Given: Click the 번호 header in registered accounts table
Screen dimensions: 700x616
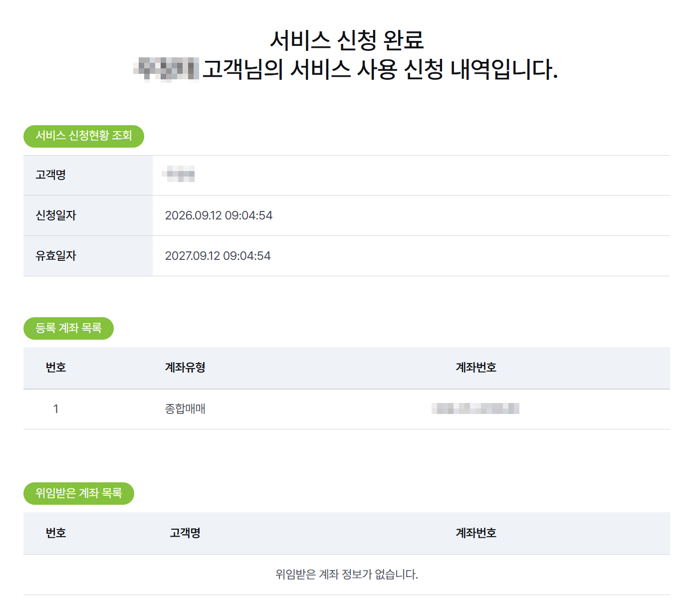Looking at the screenshot, I should [x=56, y=368].
